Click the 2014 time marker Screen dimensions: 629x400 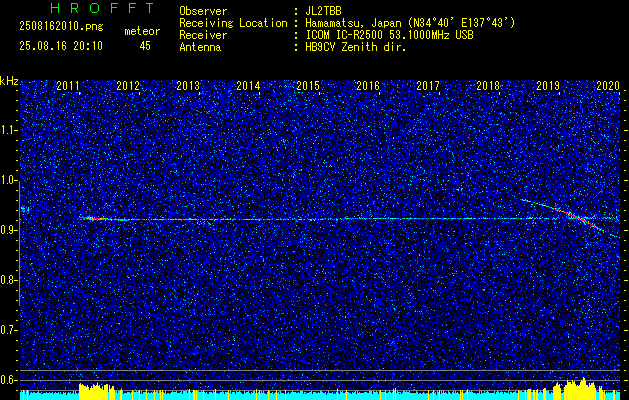248,85
